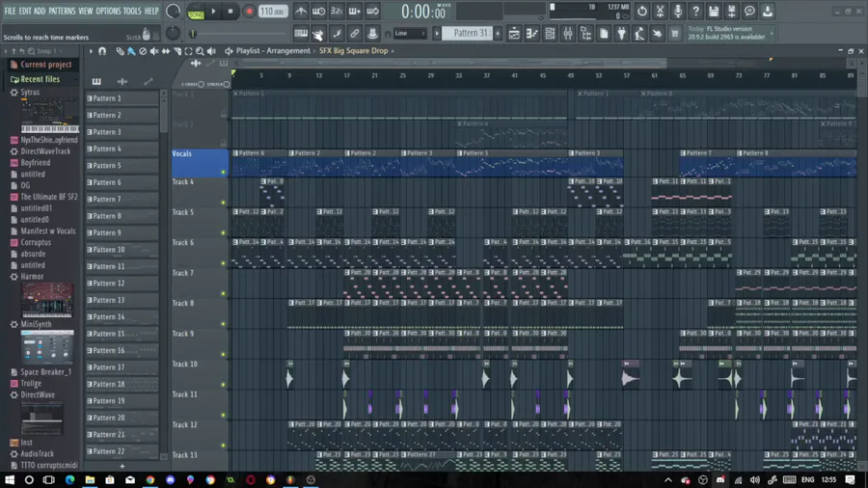
Task: Toggle the overdub/blend recording icon
Action: (x=355, y=11)
